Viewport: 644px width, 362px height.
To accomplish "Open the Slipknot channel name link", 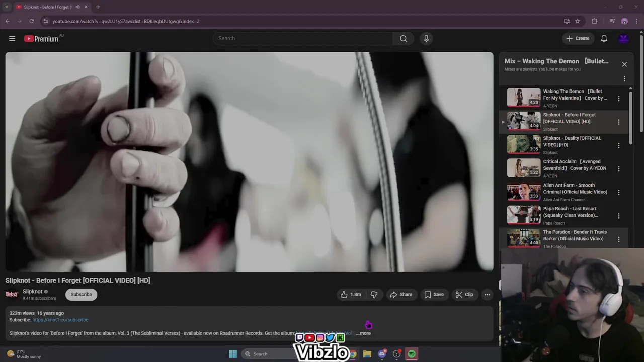I will [33, 292].
